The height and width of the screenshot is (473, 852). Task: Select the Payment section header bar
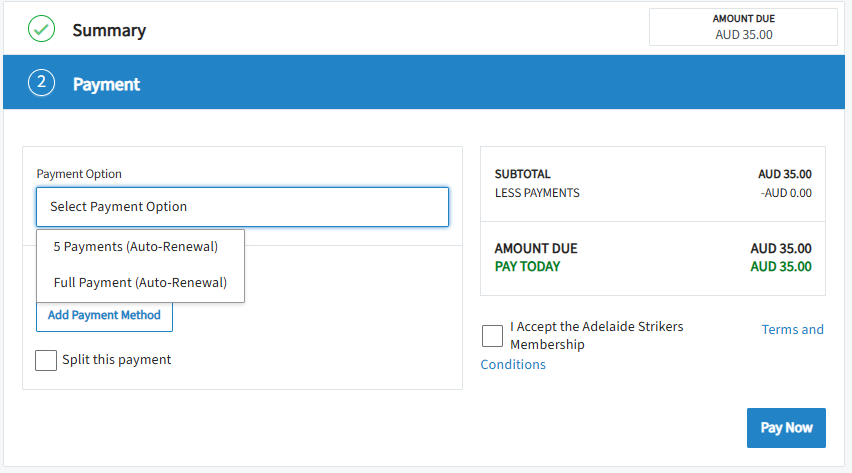(x=424, y=82)
